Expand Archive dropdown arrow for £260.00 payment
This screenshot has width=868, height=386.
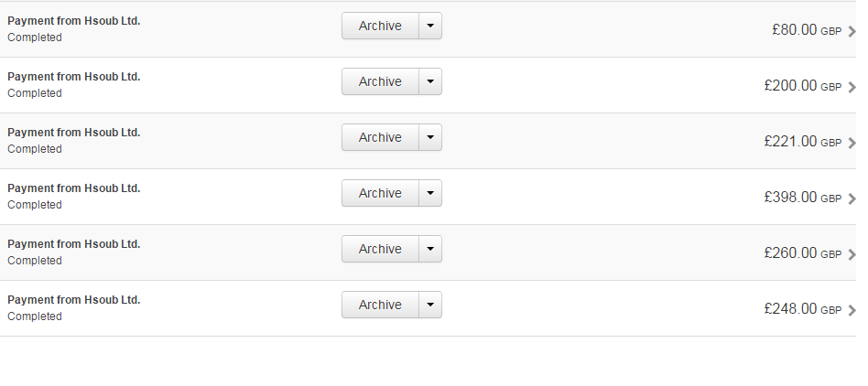[x=430, y=249]
